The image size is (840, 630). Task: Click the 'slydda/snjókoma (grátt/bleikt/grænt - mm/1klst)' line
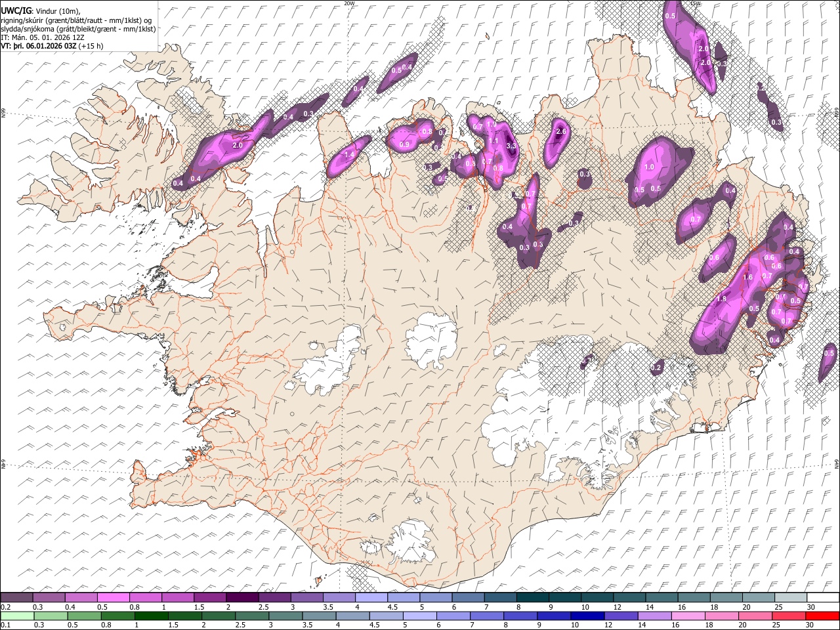(78, 30)
